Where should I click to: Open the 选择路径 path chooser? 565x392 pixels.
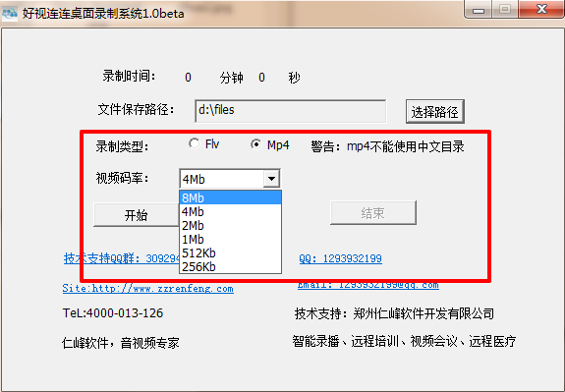point(435,112)
